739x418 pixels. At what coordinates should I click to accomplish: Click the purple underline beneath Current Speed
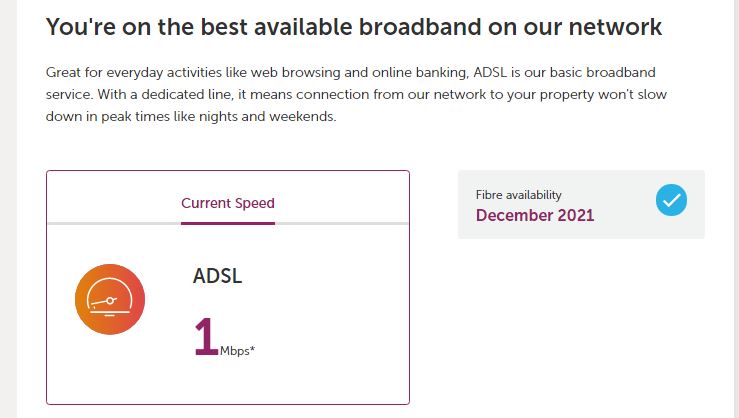point(228,223)
